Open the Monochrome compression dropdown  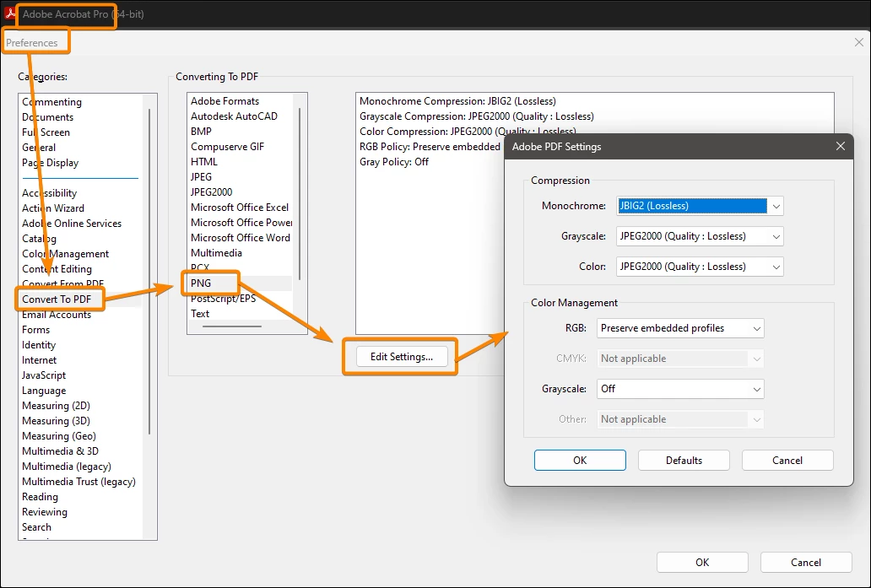tap(700, 206)
